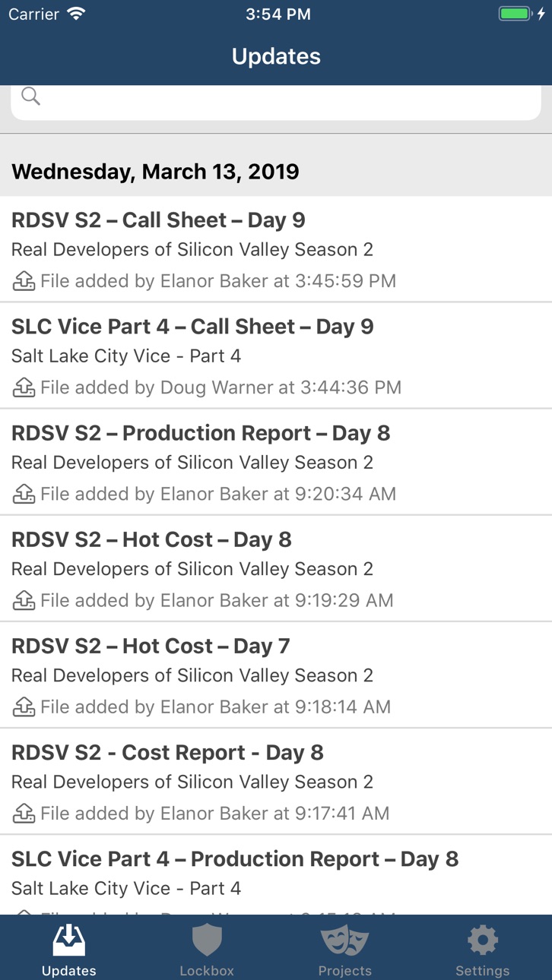Image resolution: width=552 pixels, height=980 pixels.
Task: Select RDSV S2 – Hot Cost – Day 7
Action: [276, 675]
